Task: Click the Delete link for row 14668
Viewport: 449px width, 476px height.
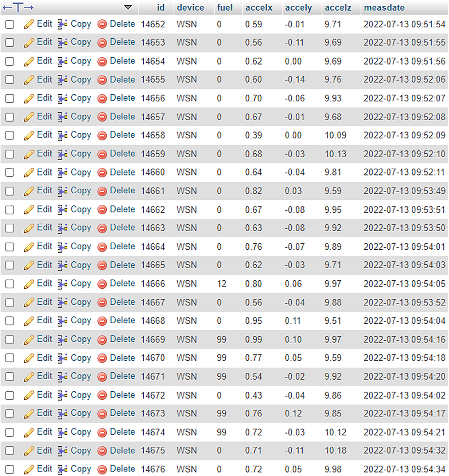Action: click(x=122, y=321)
